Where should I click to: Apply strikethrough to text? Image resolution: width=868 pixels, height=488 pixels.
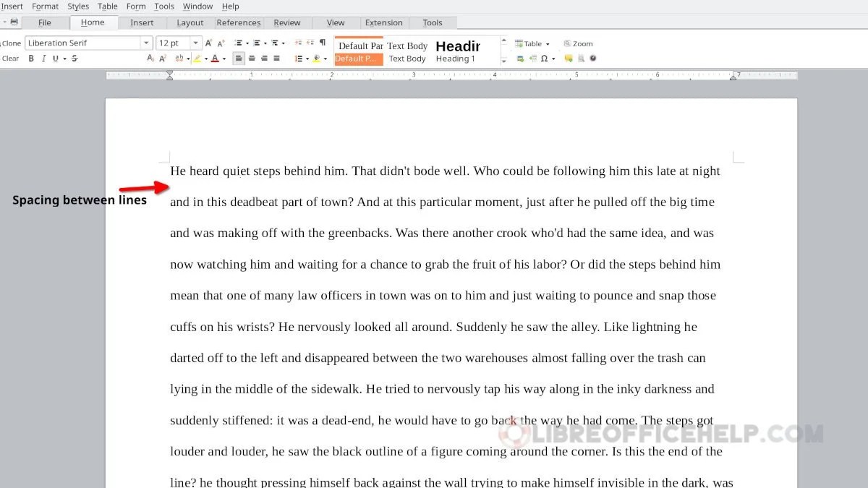point(74,59)
